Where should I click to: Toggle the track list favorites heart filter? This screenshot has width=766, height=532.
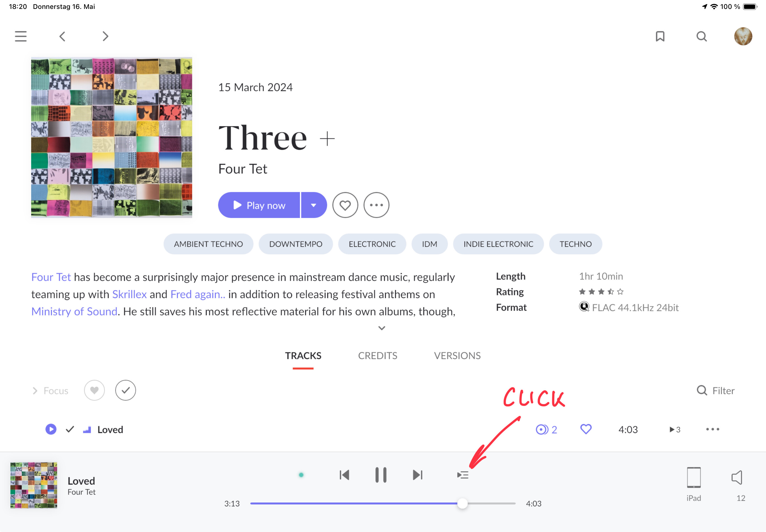(x=94, y=390)
